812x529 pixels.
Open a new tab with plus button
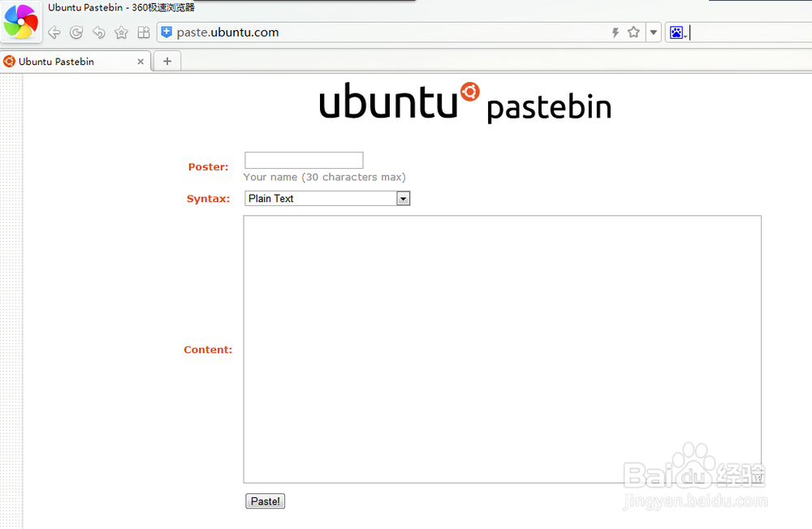167,61
